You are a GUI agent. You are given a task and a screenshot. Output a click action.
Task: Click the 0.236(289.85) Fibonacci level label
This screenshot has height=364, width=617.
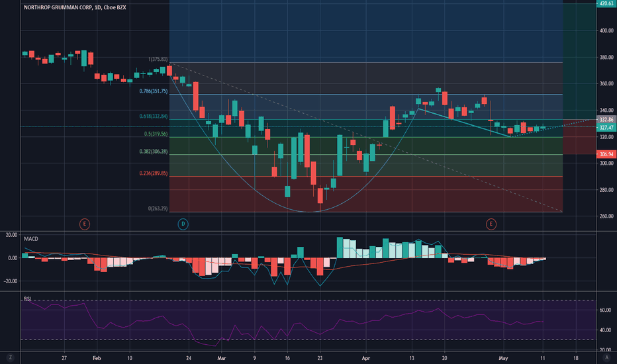[x=154, y=173]
